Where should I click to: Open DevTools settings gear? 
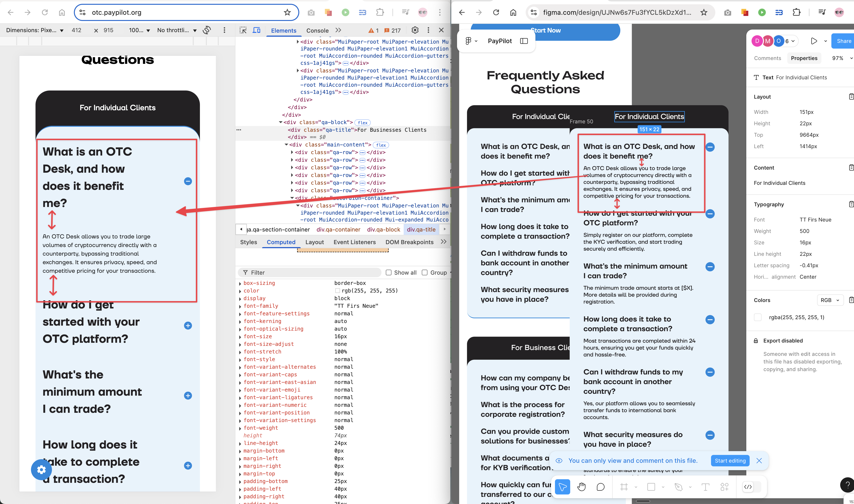[415, 30]
